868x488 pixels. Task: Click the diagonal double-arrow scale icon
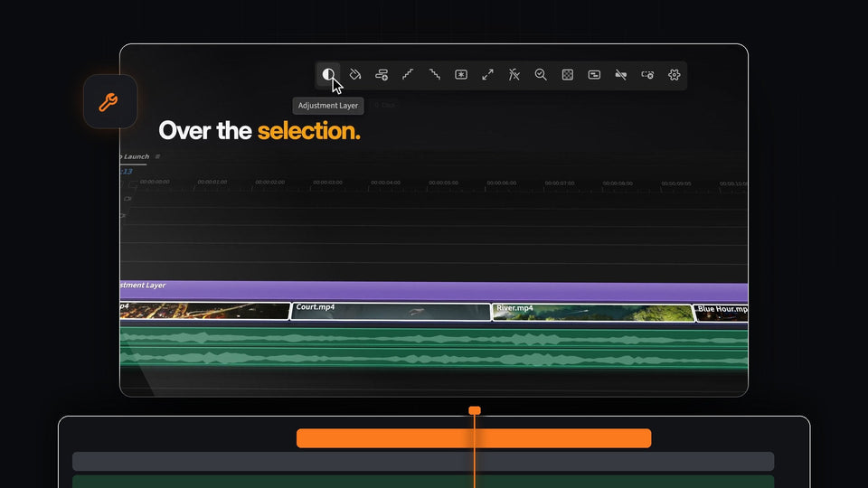click(487, 74)
